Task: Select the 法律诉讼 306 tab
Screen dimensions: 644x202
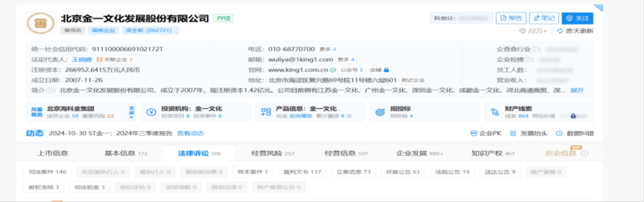Action: coord(200,153)
